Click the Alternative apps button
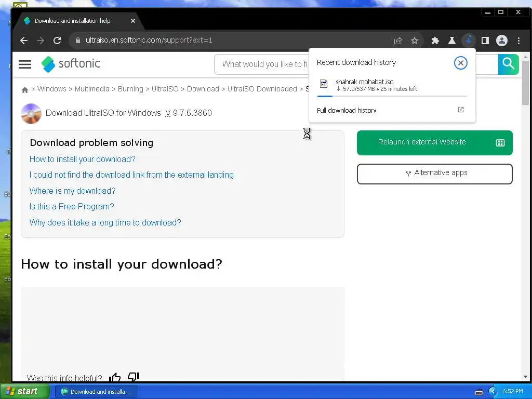Viewport: 532px width, 399px height. 435,174
